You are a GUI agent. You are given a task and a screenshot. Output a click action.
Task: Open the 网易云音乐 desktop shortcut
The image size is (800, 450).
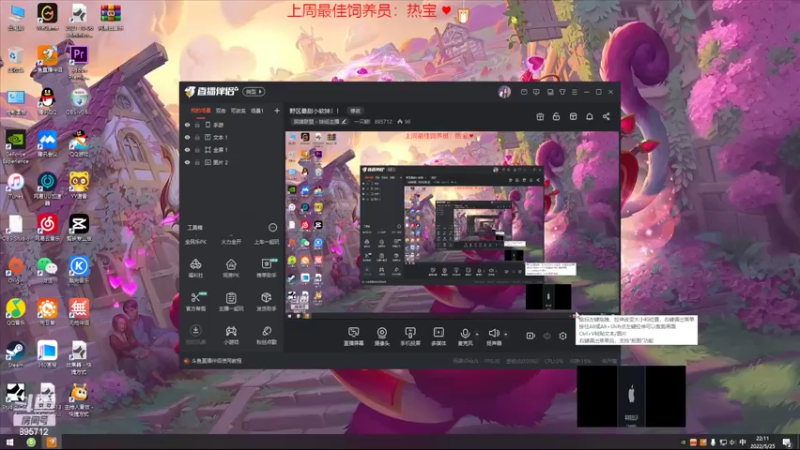(x=47, y=228)
